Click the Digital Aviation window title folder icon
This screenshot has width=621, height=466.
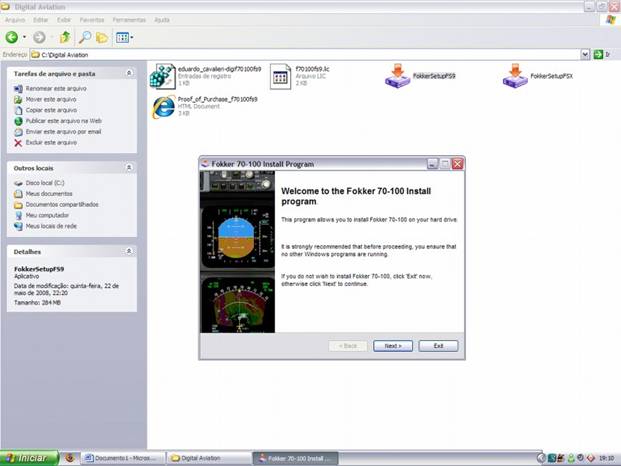5,7
